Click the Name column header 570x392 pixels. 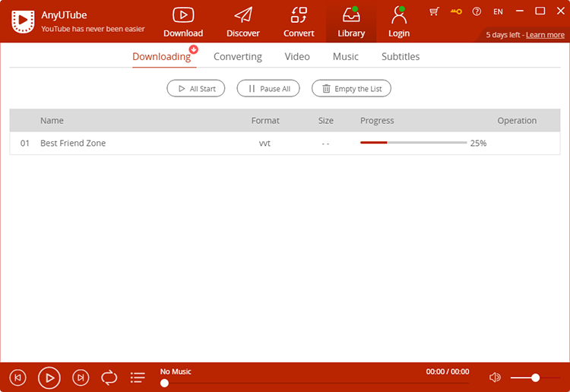(52, 120)
